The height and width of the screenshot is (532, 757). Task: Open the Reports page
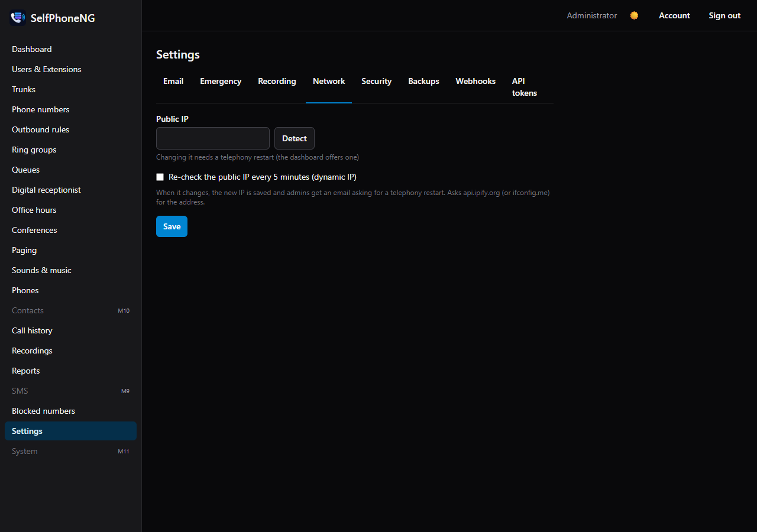[x=70, y=371]
